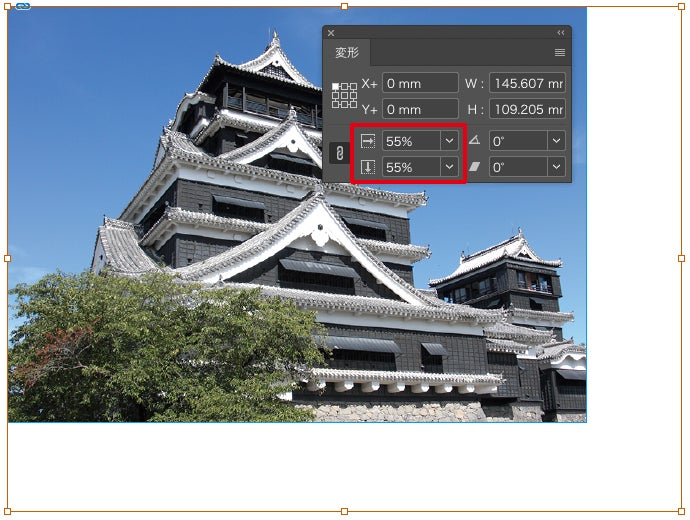The image size is (690, 520).
Task: Open the vertical scale percentage dropdown
Action: click(449, 167)
